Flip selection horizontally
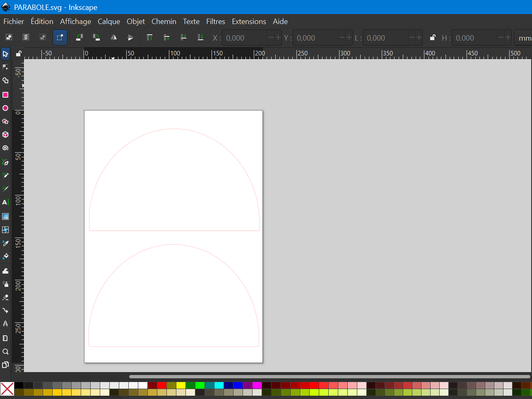The image size is (532, 399). pyautogui.click(x=113, y=38)
